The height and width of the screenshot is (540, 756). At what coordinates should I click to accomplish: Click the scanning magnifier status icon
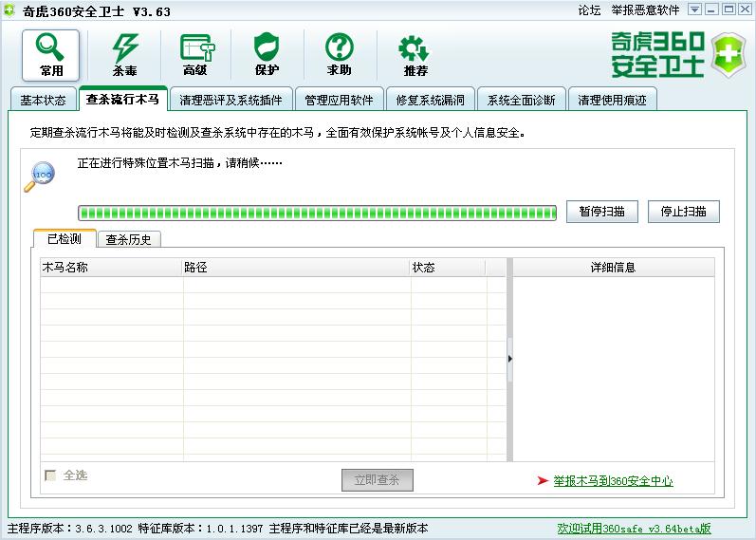pos(40,177)
